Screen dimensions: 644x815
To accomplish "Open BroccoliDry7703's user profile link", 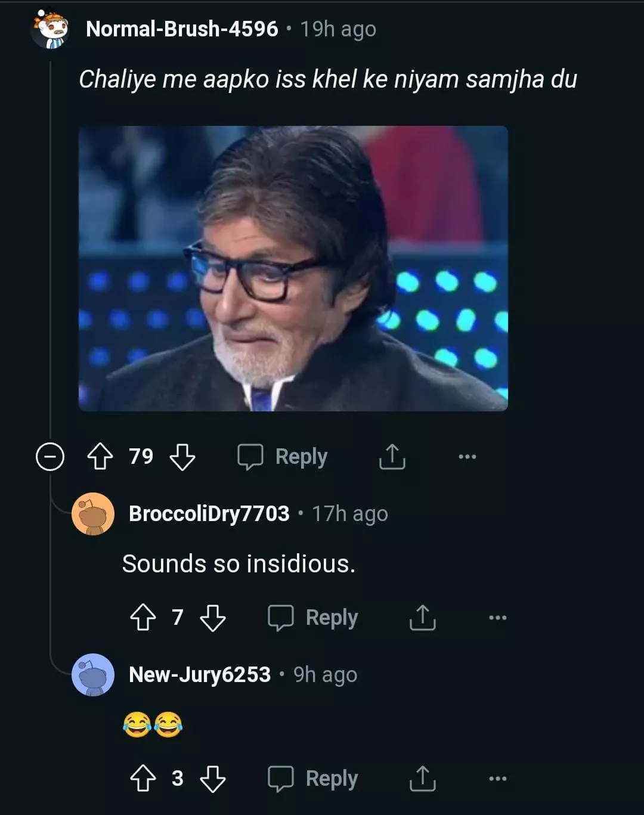I will coord(209,513).
